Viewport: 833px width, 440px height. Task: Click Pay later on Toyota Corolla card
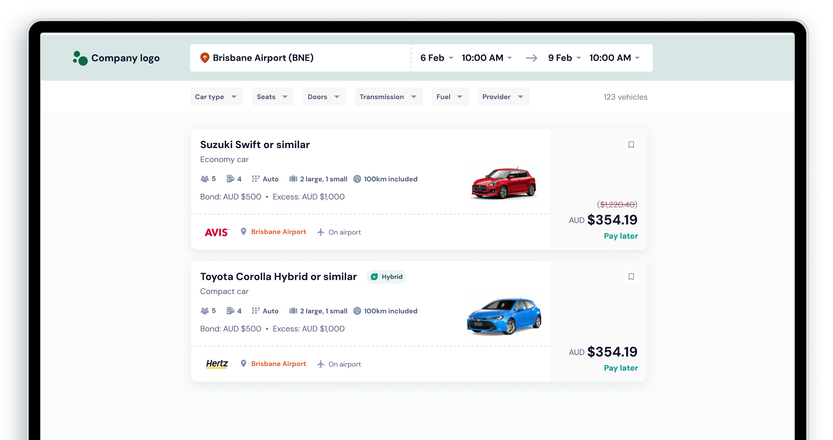(620, 368)
